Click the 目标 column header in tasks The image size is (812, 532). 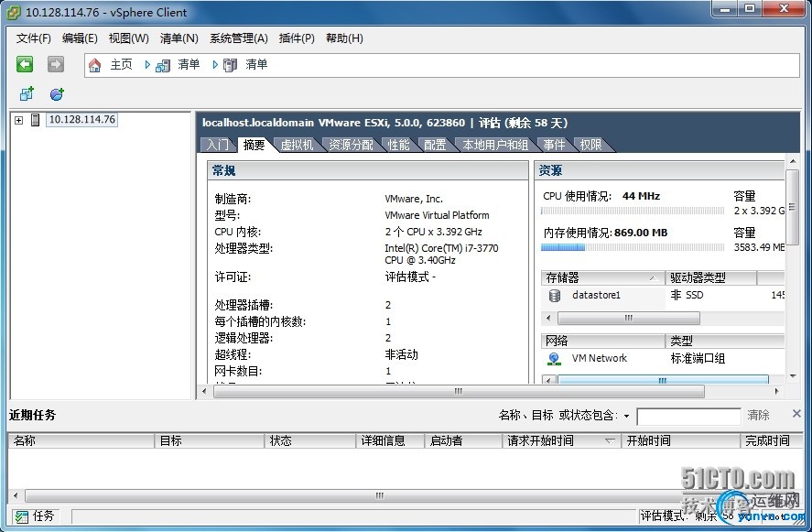tap(210, 440)
